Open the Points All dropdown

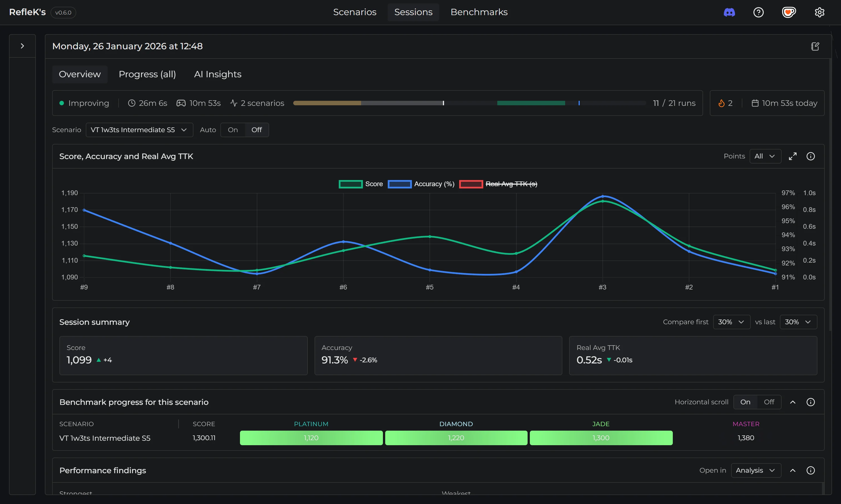765,156
